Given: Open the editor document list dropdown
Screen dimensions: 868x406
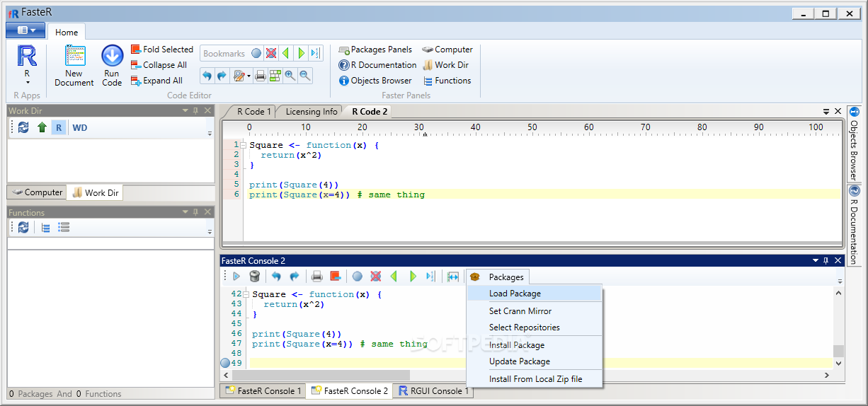Looking at the screenshot, I should click(826, 112).
